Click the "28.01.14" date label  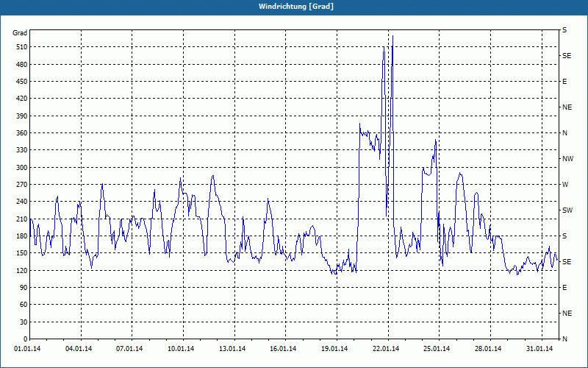pos(488,349)
